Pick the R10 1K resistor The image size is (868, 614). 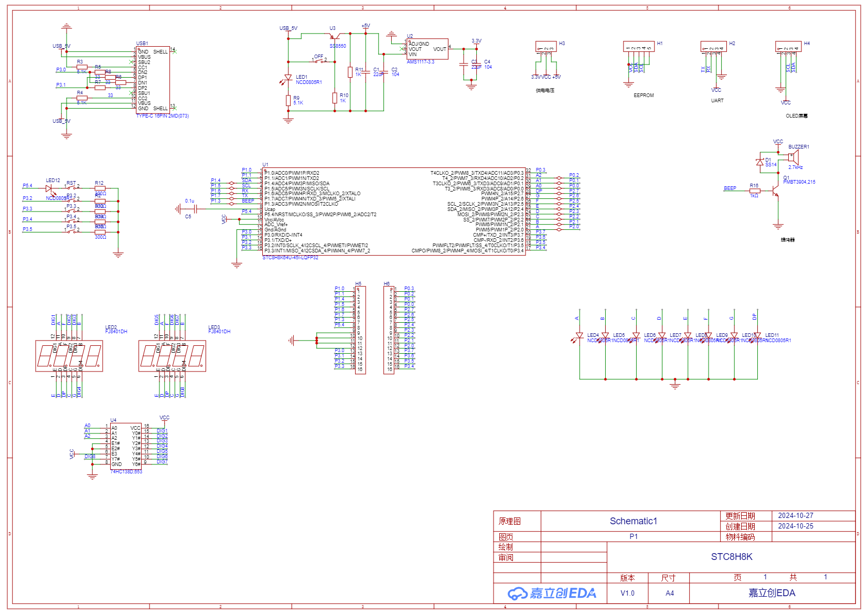tap(335, 98)
